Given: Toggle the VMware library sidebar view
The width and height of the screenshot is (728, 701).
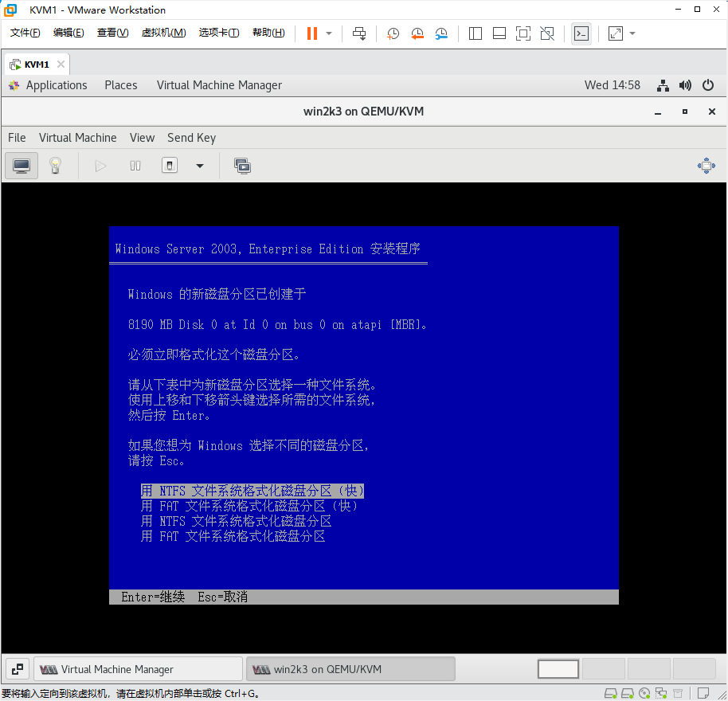Looking at the screenshot, I should coord(476,33).
